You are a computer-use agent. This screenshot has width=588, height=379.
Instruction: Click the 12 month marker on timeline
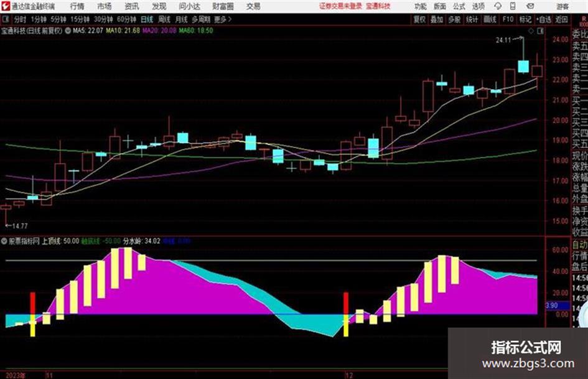pos(349,375)
